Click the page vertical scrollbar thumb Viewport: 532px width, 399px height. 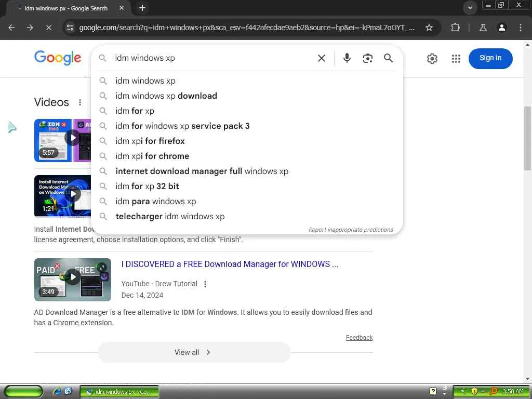[x=528, y=138]
